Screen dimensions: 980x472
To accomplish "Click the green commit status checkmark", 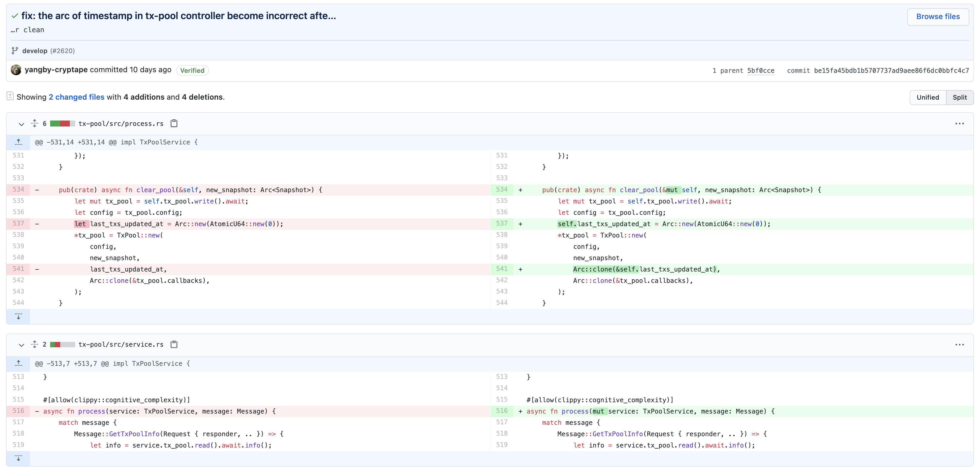I will 15,16.
